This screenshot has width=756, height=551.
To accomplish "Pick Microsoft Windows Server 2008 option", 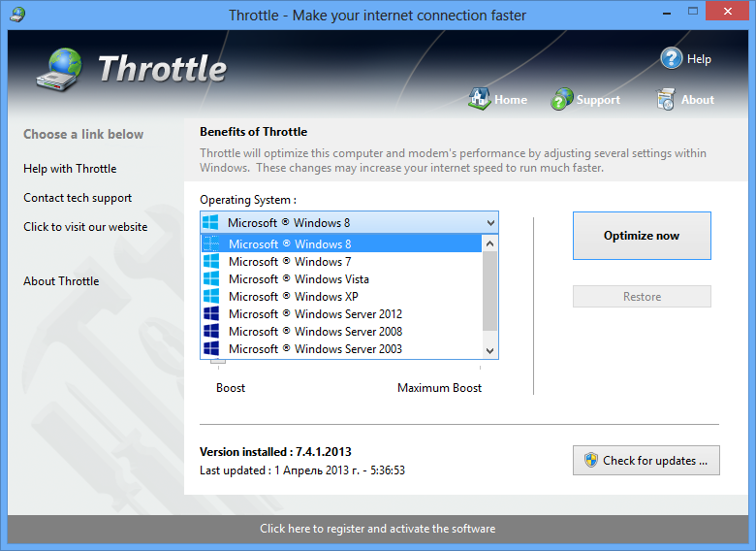I will (341, 331).
